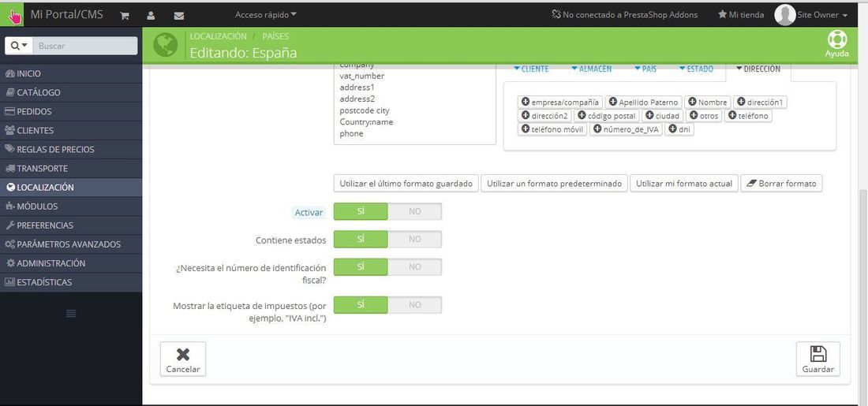868x406 pixels.
Task: Click Utilizar mi formato actual
Action: pos(683,184)
